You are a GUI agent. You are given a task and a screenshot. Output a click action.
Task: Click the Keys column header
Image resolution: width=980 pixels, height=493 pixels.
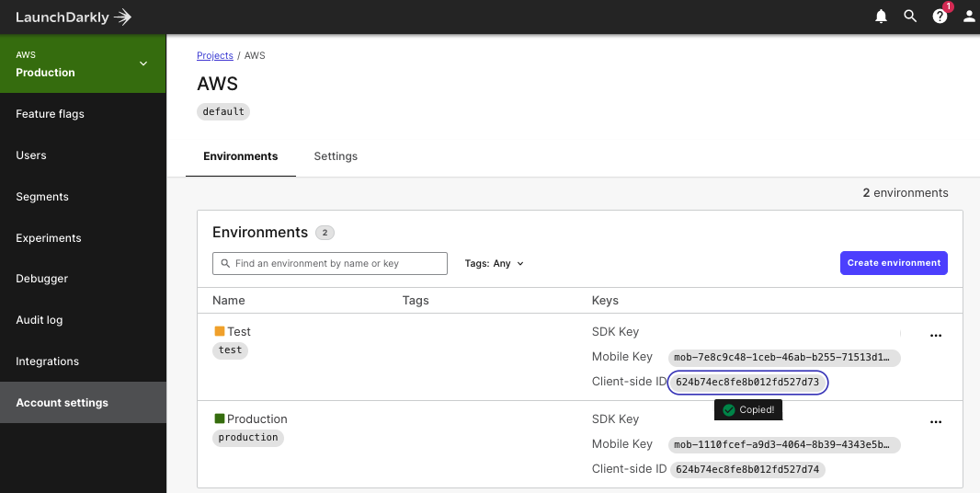point(605,300)
